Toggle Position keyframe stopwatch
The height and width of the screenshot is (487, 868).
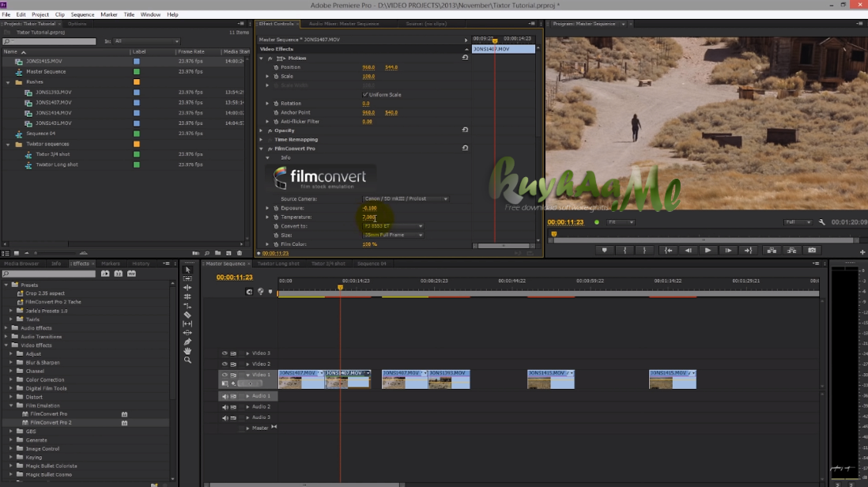[276, 67]
